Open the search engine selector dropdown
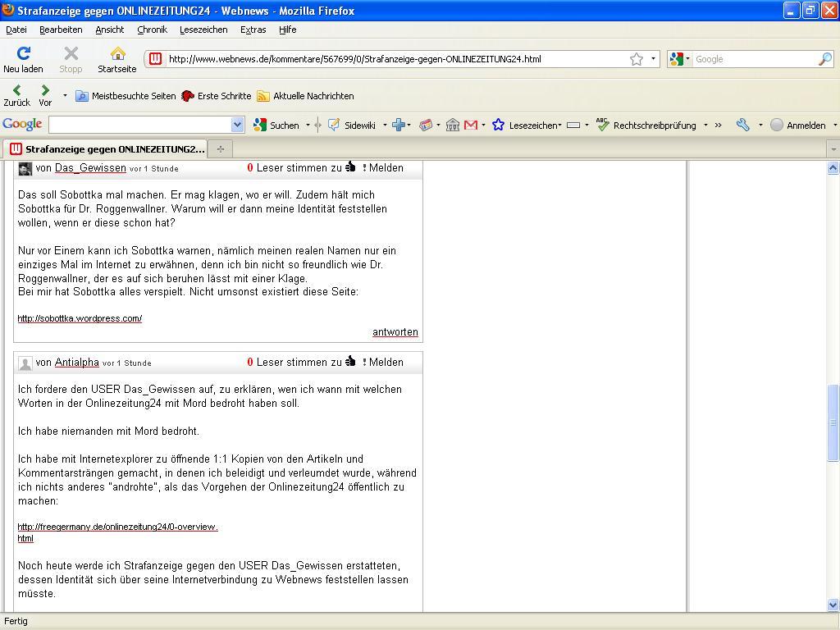This screenshot has width=840, height=630. pos(679,59)
